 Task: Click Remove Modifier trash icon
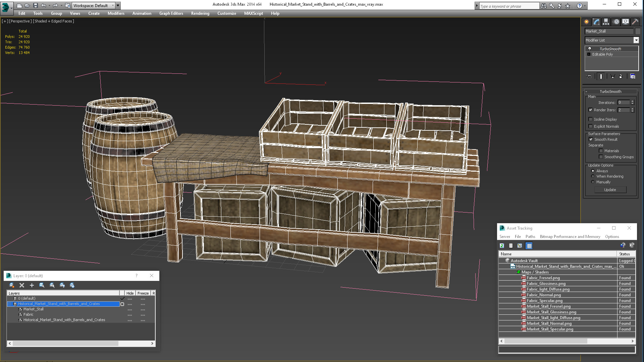[x=621, y=76]
